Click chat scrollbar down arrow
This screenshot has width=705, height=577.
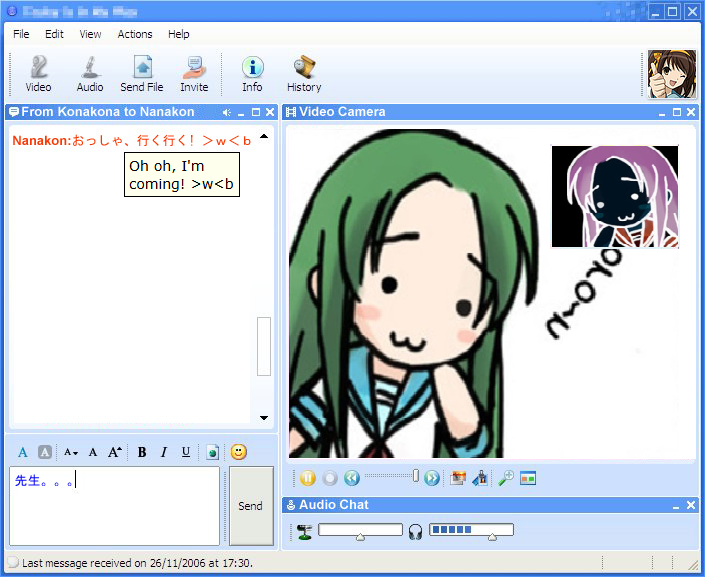(x=264, y=418)
